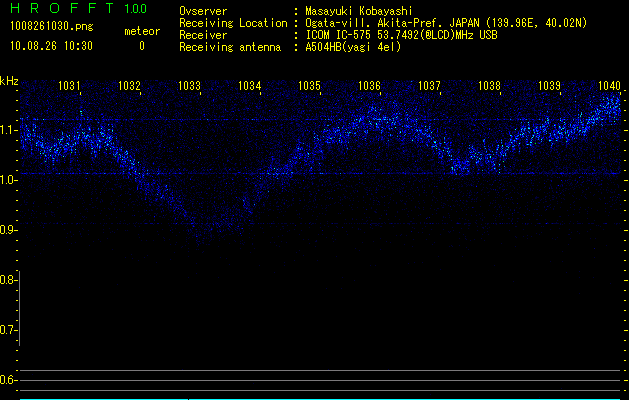Click the kHz axis unit label

[9, 81]
